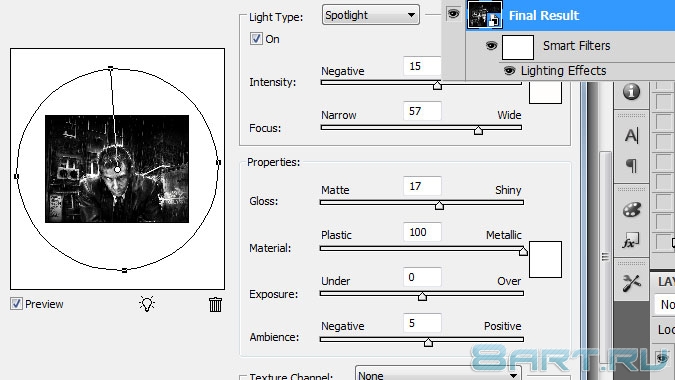
Task: Open the Character panel icon
Action: (x=632, y=136)
